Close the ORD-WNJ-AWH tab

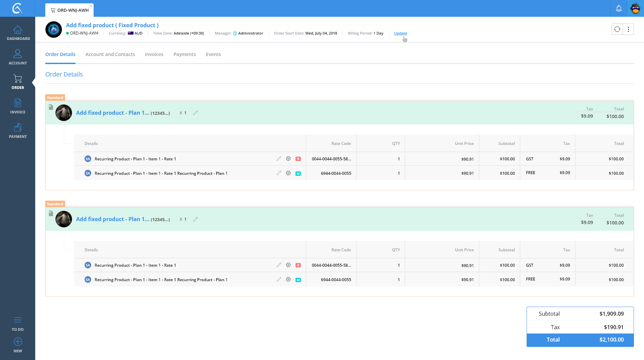click(x=91, y=6)
